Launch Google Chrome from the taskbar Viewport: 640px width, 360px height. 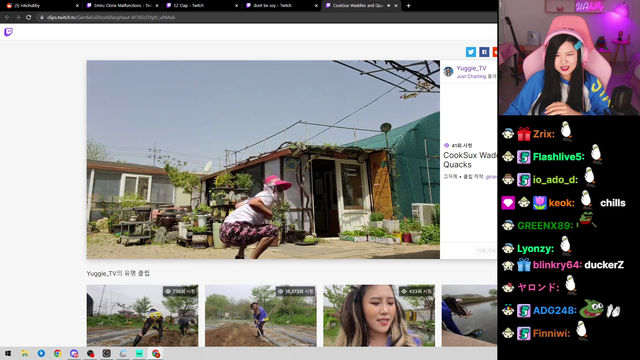coord(58,353)
